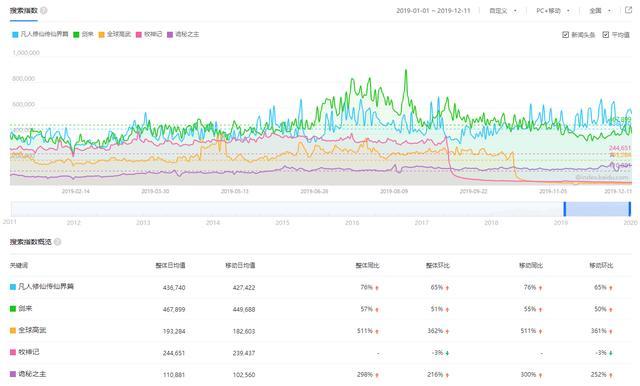The image size is (640, 386).
Task: Click the 239,437 mobile average value
Action: point(244,353)
